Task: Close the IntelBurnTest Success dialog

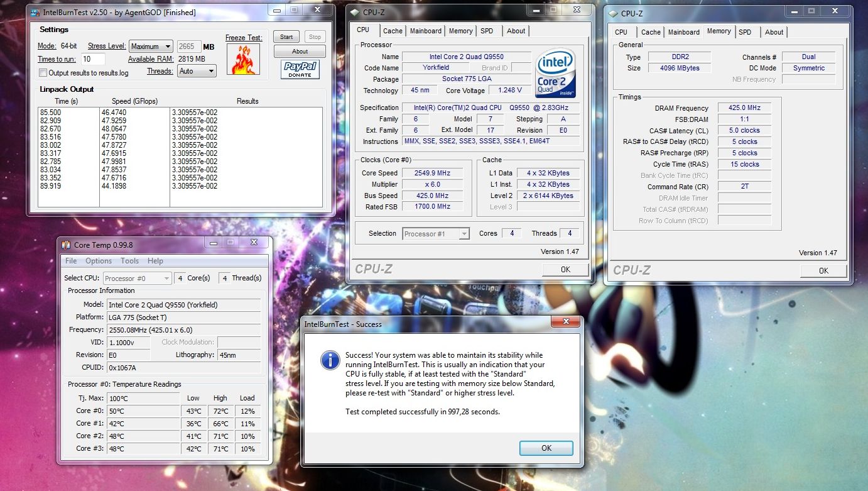Action: click(565, 322)
